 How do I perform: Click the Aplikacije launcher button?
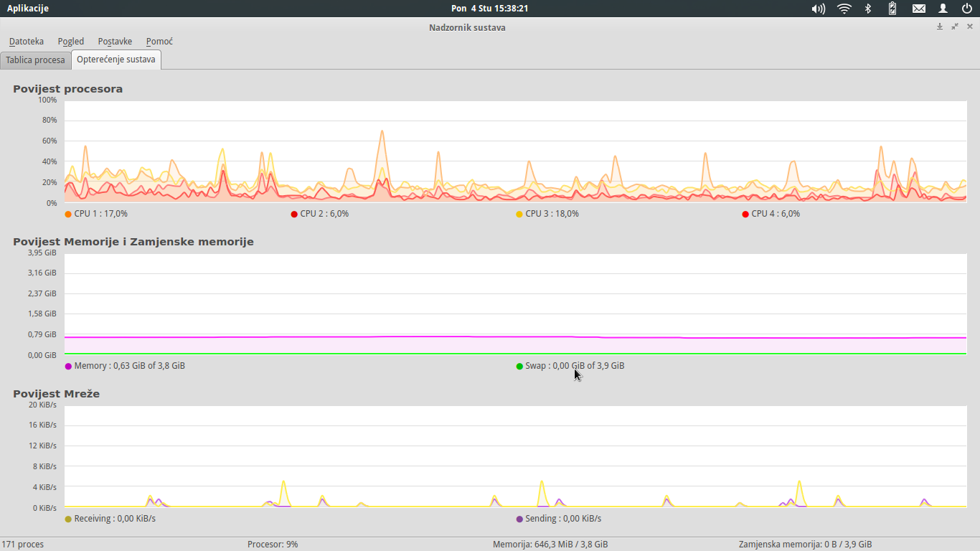coord(28,9)
